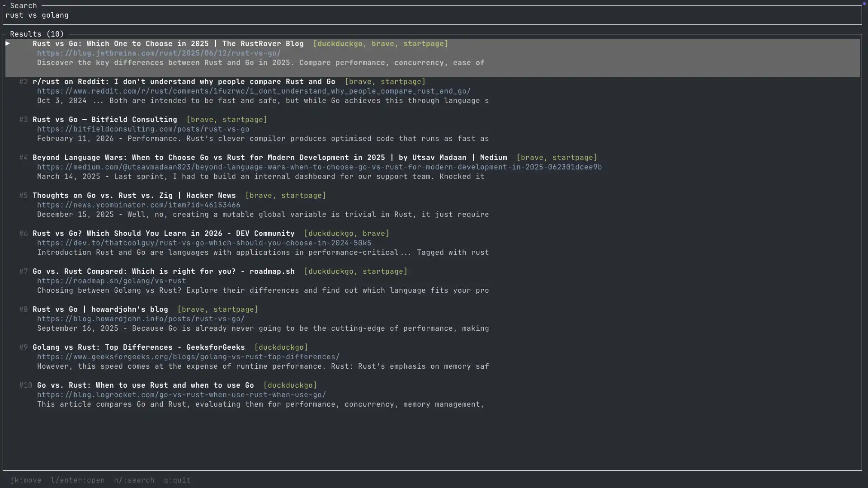Click rank number "#3"
The image size is (868, 488).
pyautogui.click(x=24, y=120)
